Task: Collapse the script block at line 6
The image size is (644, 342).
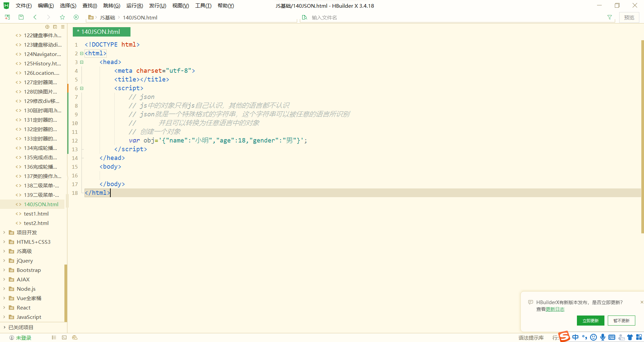Action: [x=82, y=88]
